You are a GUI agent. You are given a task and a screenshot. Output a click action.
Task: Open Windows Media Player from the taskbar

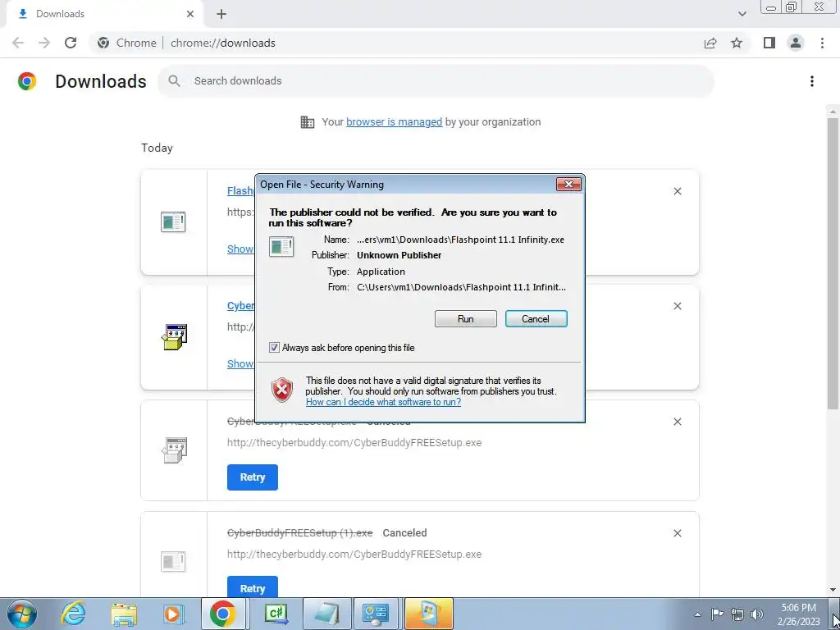(173, 614)
